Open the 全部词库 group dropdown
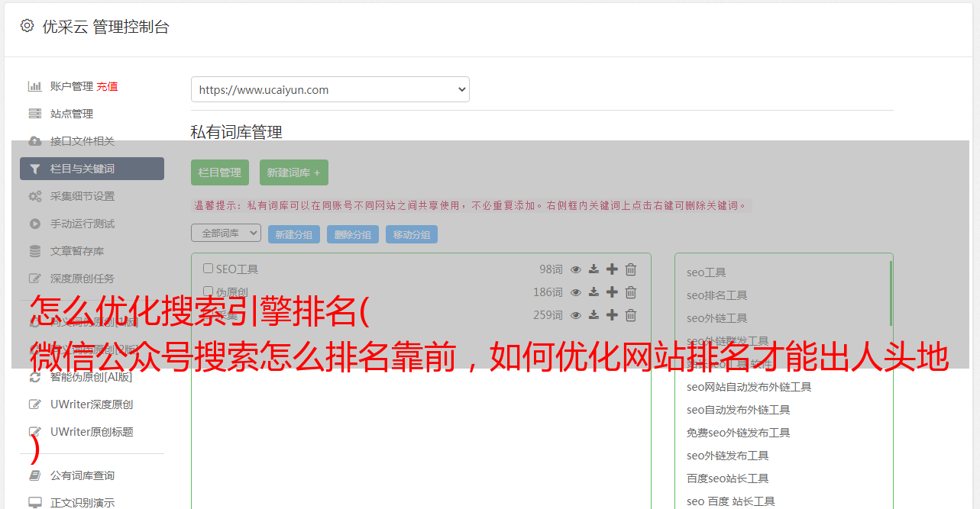This screenshot has height=509, width=980. 226,233
